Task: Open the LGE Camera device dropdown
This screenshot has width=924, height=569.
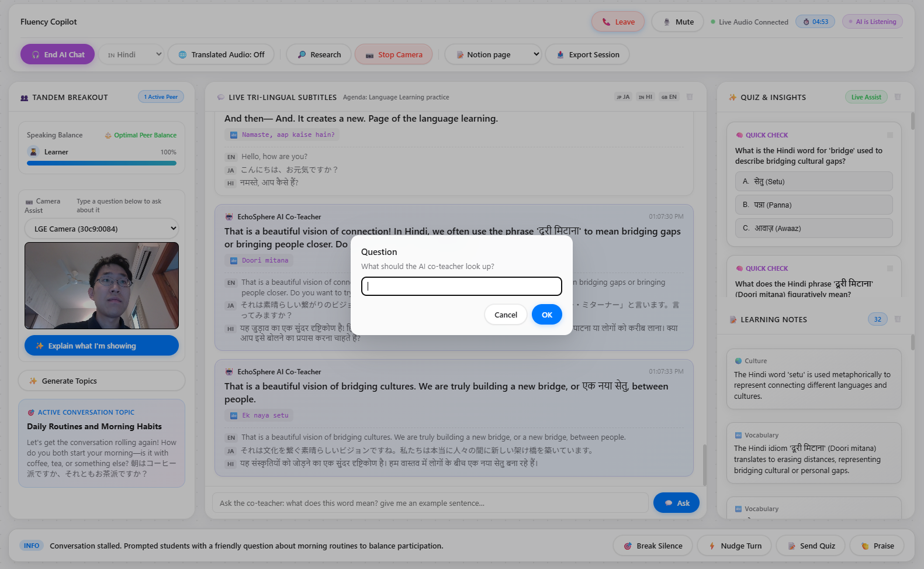Action: point(102,229)
